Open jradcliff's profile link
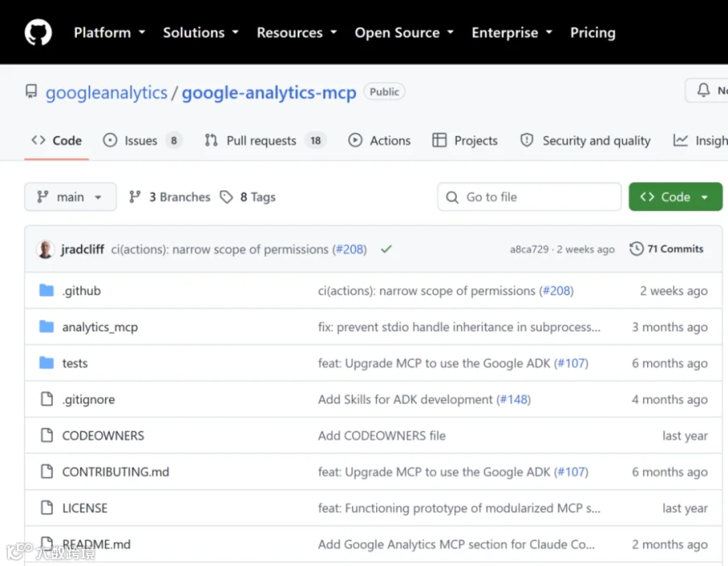This screenshot has width=728, height=566. coord(83,250)
